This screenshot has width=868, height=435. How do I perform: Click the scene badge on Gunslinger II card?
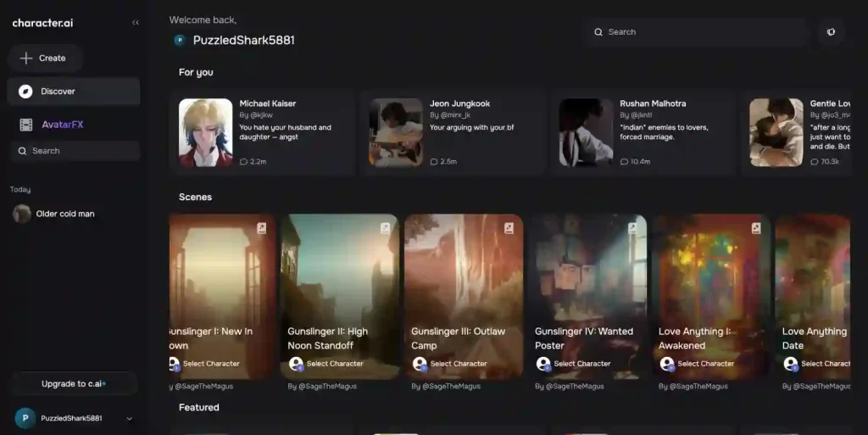coord(386,228)
